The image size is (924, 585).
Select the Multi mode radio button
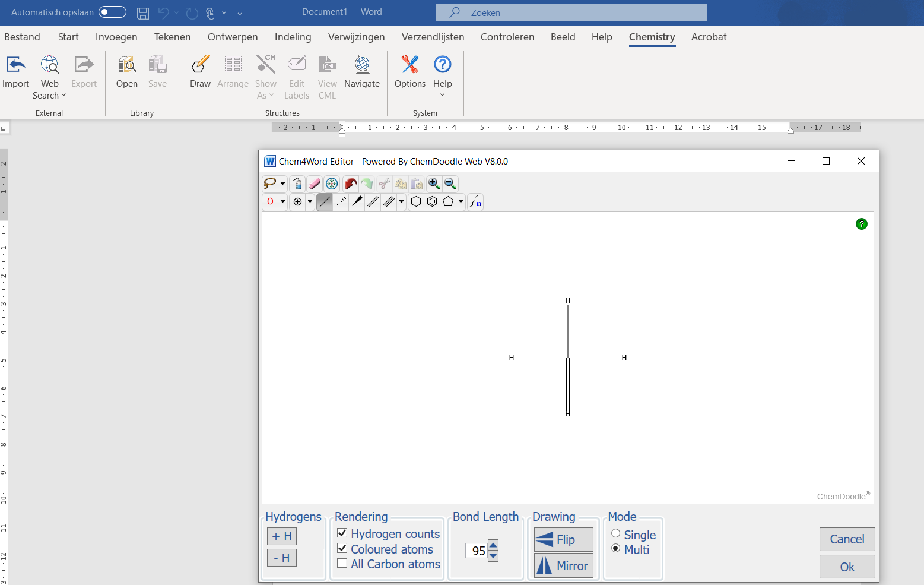(x=616, y=548)
